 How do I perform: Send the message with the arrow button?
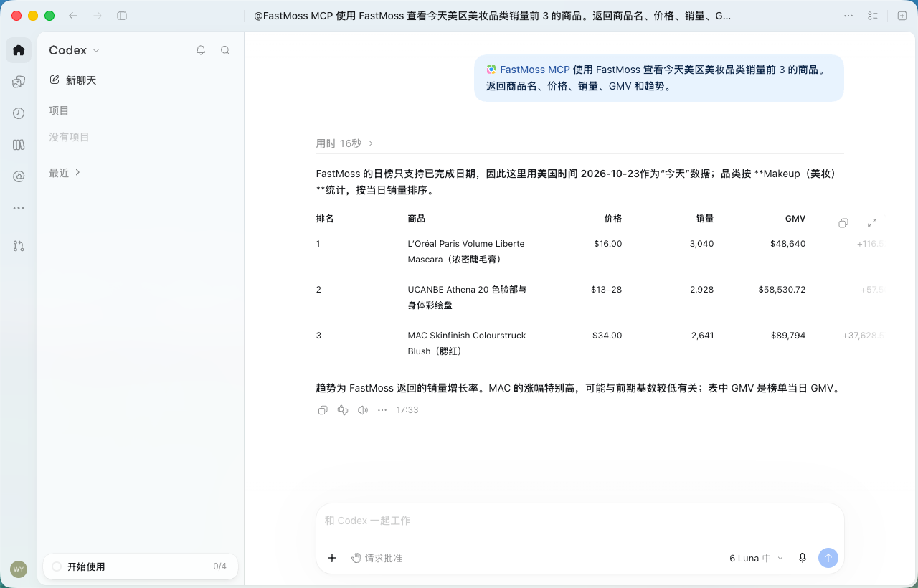pos(828,558)
